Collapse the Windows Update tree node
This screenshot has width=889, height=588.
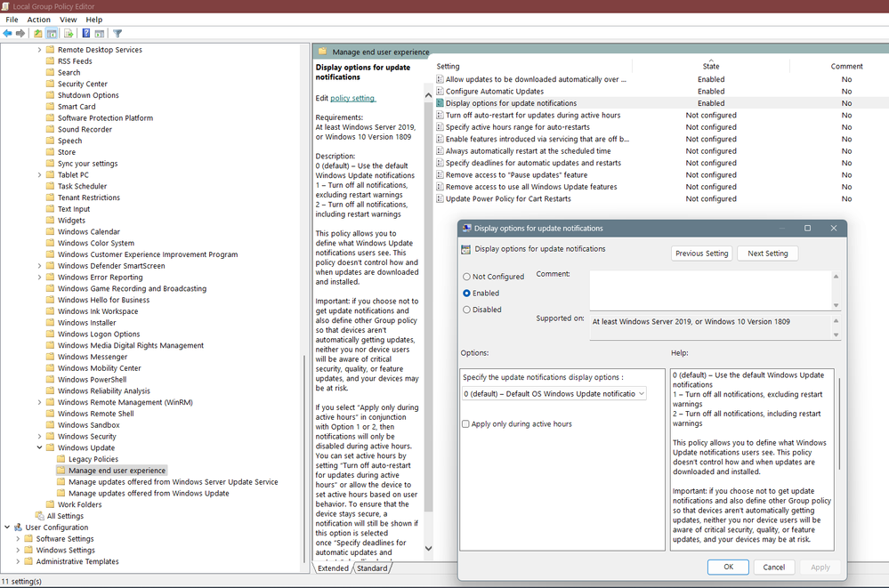click(x=40, y=447)
